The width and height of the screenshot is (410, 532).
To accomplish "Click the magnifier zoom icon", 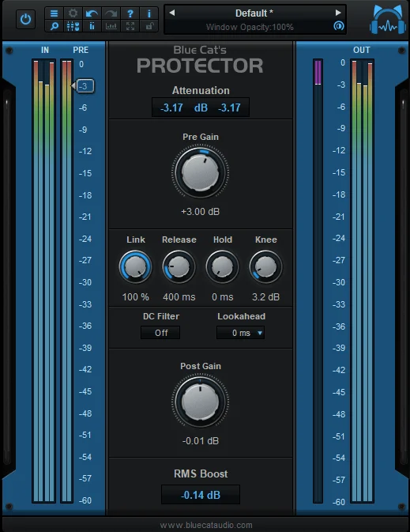I will pyautogui.click(x=54, y=26).
